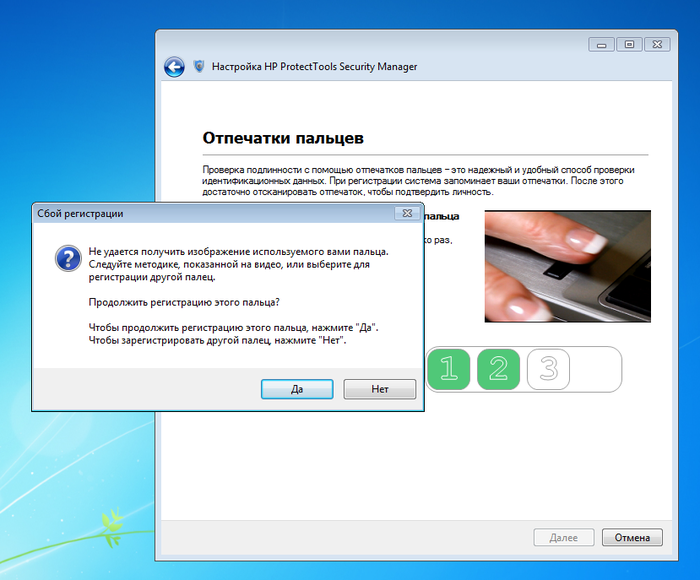
Task: Click the disabled "Далее" button
Action: (x=563, y=537)
